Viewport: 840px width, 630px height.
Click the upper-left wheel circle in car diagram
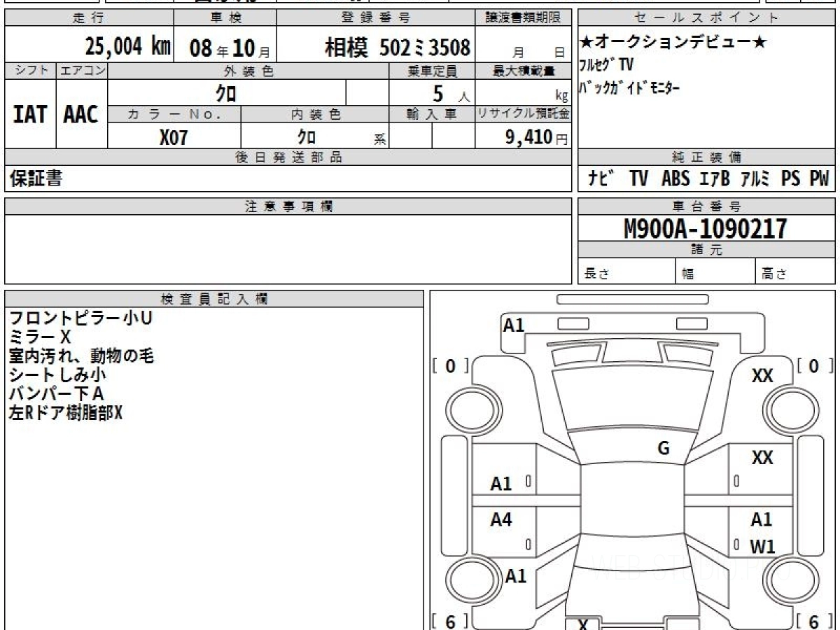pos(470,407)
